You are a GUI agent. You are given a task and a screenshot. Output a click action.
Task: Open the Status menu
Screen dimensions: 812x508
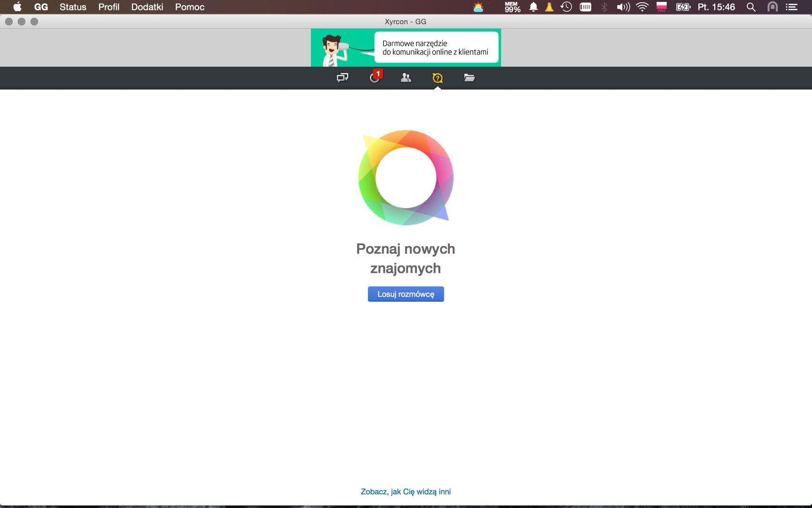point(73,7)
